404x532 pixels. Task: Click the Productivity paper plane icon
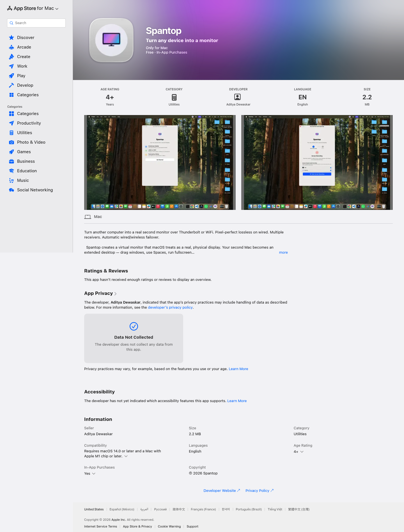tap(12, 123)
